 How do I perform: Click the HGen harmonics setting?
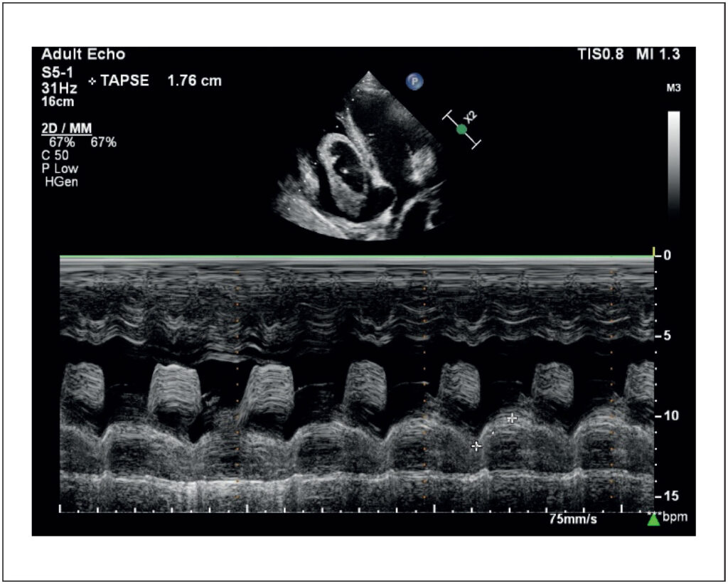point(61,181)
